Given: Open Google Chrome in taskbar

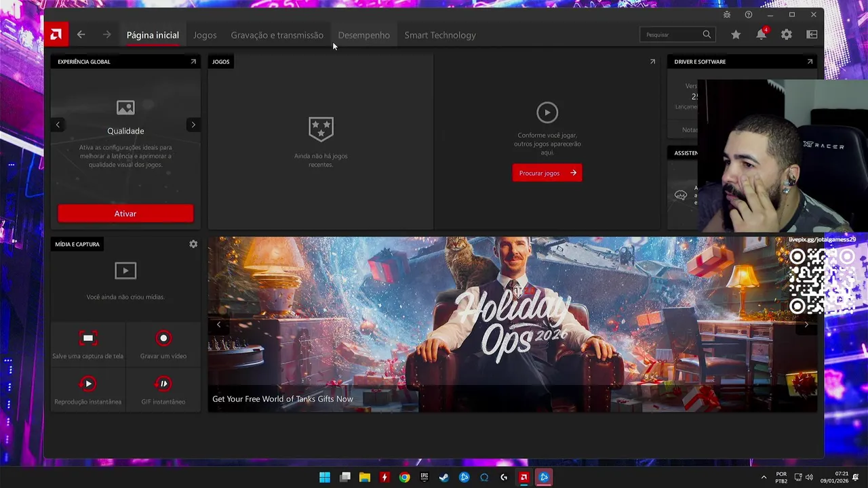Looking at the screenshot, I should point(404,477).
